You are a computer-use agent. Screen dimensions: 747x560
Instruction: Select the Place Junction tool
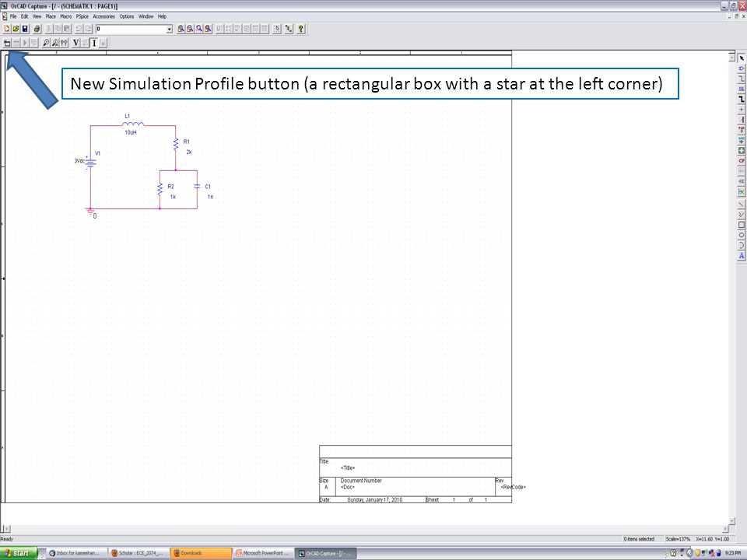click(x=742, y=110)
